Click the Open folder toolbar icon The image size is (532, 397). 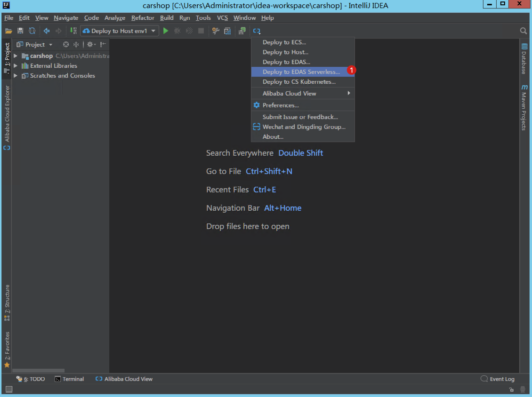tap(8, 31)
